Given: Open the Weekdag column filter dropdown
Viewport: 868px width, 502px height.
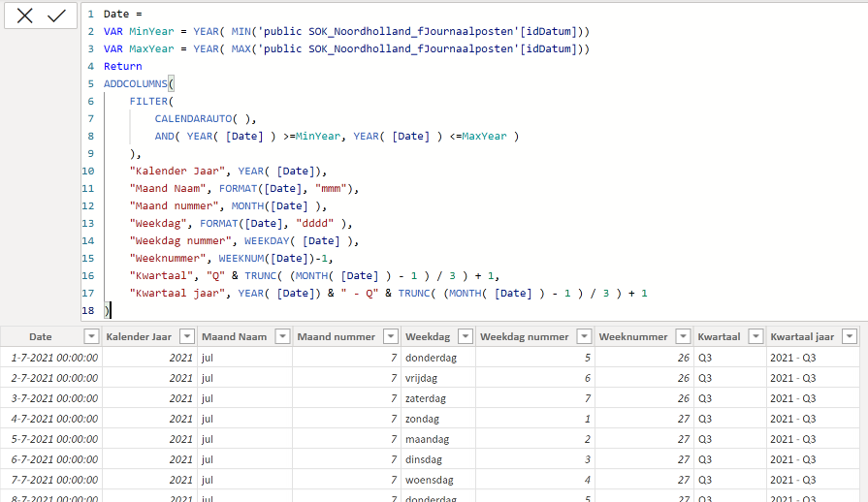Looking at the screenshot, I should click(x=466, y=336).
